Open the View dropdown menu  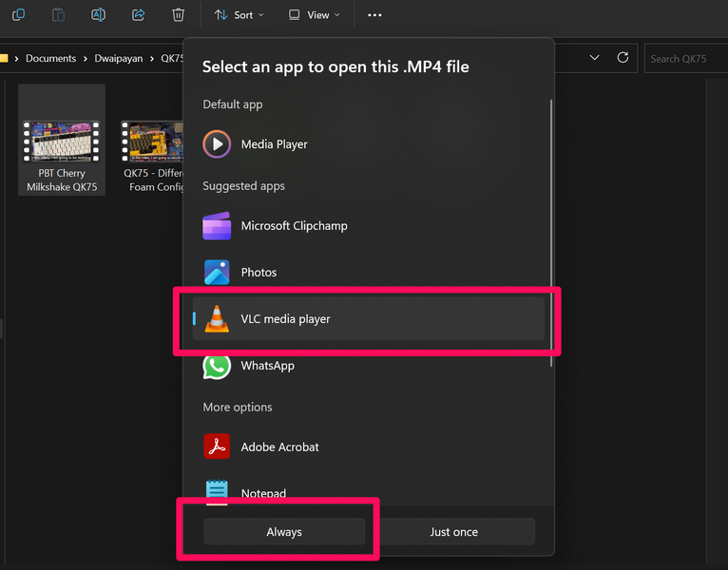[x=314, y=15]
